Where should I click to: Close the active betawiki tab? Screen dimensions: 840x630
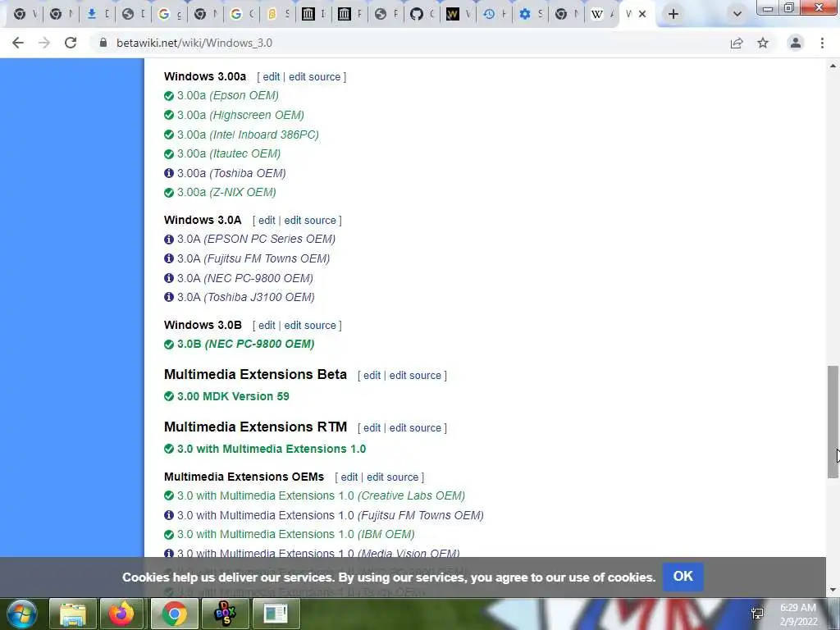(x=642, y=14)
